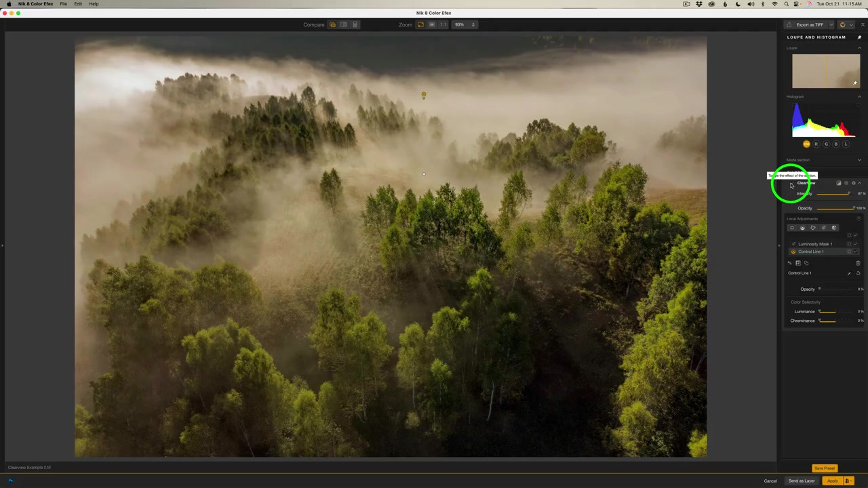Toggle enable checkbox for Control Line 1
Screen dimensions: 868x488
pyautogui.click(x=856, y=251)
